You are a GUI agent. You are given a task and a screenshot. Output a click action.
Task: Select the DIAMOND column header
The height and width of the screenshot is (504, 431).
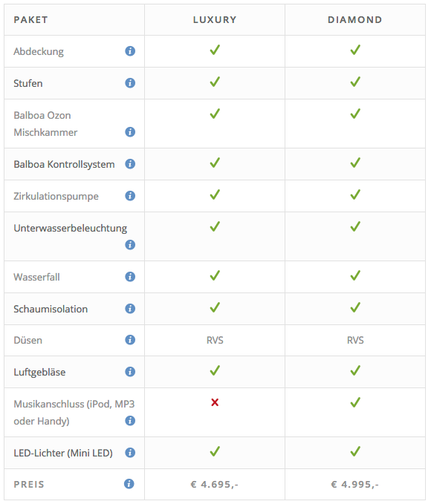pyautogui.click(x=355, y=20)
